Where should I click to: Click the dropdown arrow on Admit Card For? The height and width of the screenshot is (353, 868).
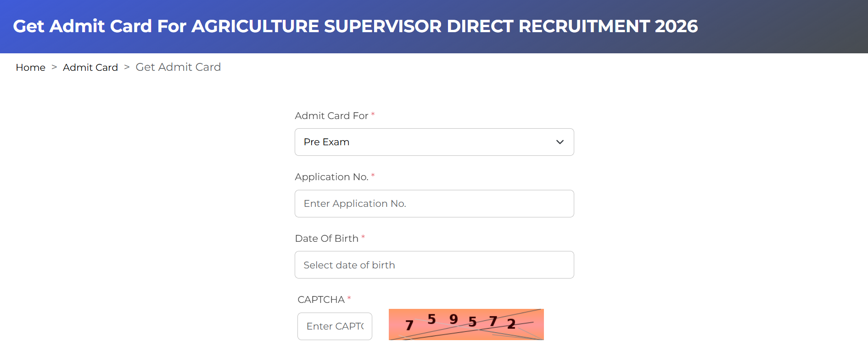coord(560,142)
